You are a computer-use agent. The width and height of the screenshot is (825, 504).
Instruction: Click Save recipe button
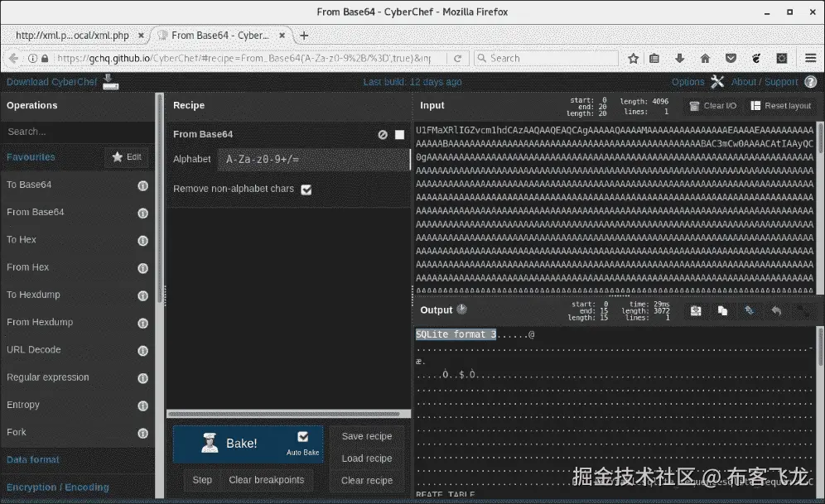coord(367,436)
